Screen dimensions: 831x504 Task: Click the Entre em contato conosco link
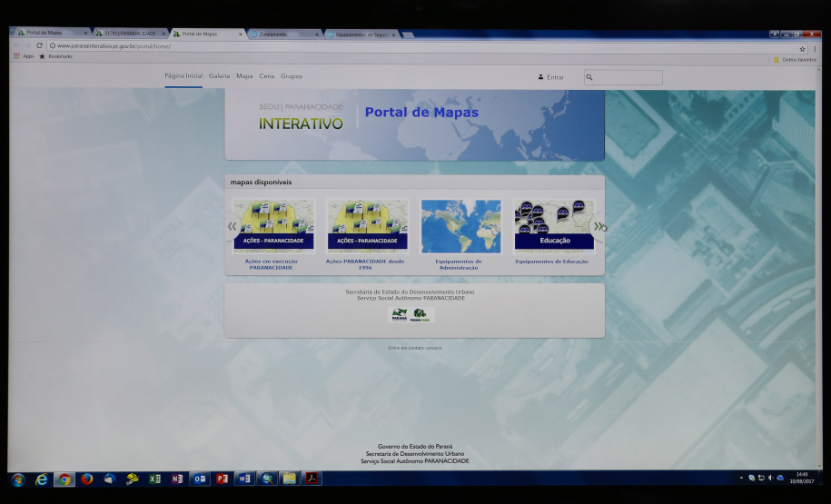pos(414,348)
